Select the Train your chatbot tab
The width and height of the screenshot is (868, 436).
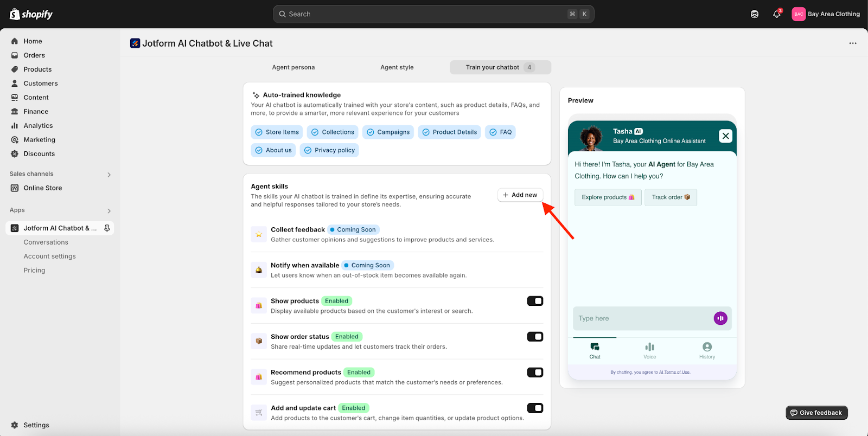point(500,67)
